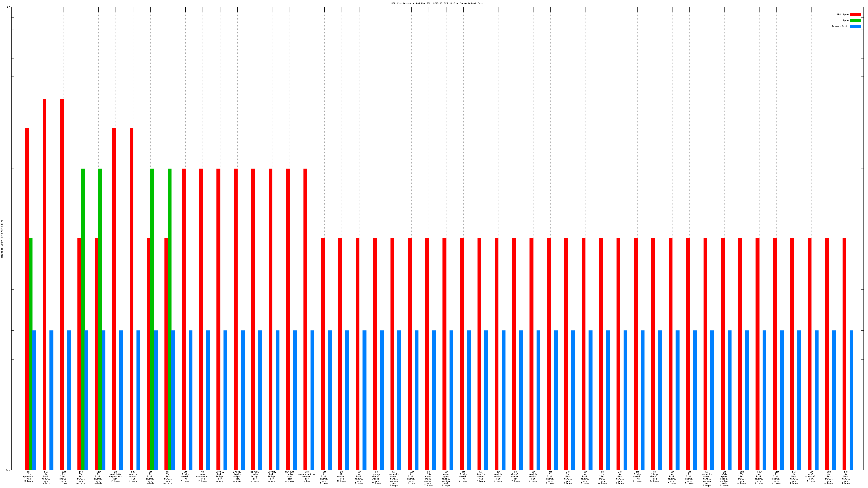Click the dnsbl-3.uceprotect.net axis label

[115, 476]
